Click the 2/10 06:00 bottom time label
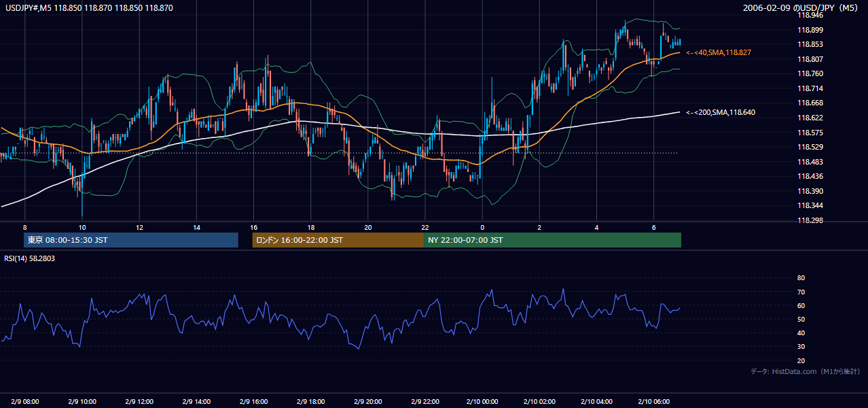Viewport: 868px width, 408px height. pos(653,401)
